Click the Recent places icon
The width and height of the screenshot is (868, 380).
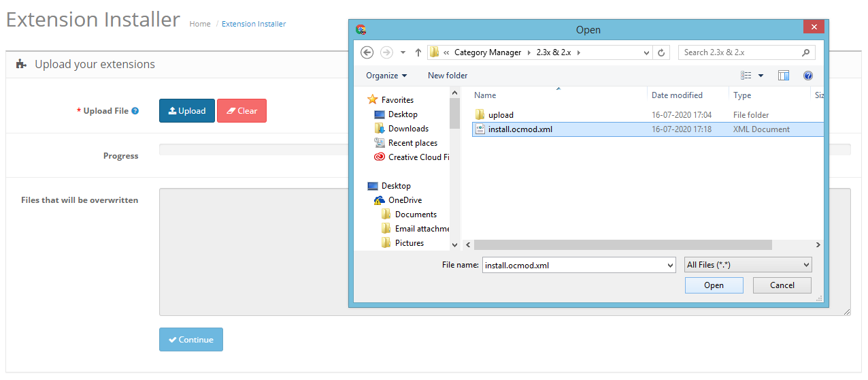click(380, 143)
